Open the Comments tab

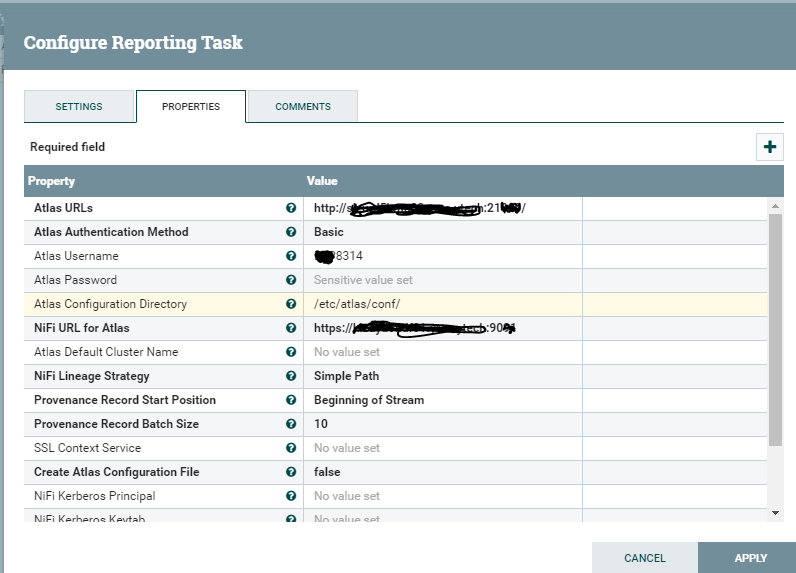(302, 107)
